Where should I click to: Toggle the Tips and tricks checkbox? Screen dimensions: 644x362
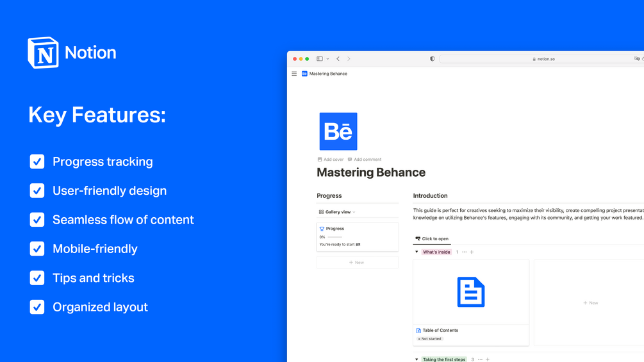(37, 278)
